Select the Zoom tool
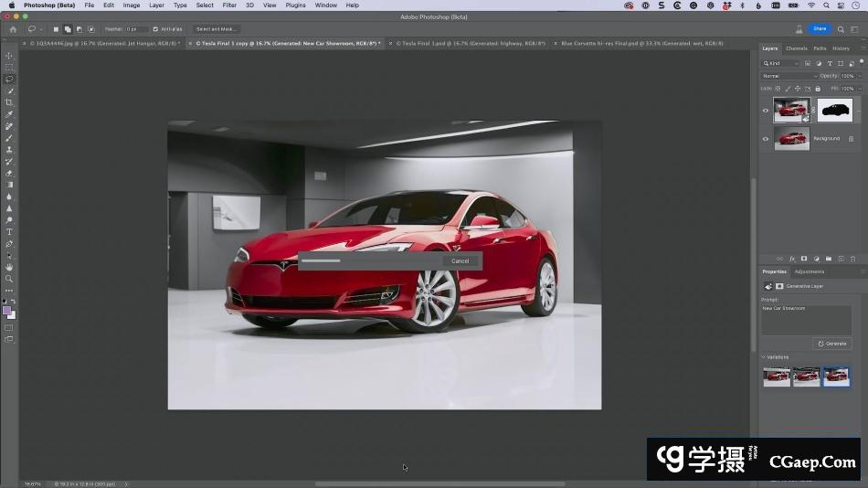This screenshot has width=868, height=488. coord(9,279)
